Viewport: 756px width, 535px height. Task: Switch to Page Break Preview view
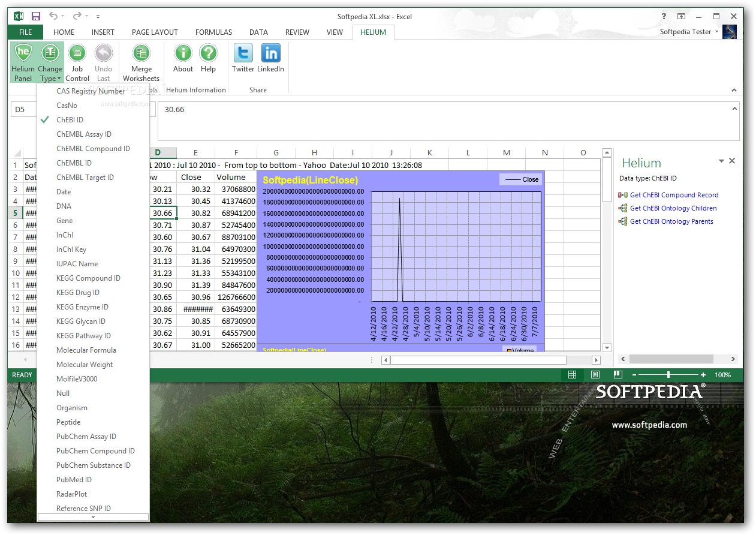coord(618,375)
